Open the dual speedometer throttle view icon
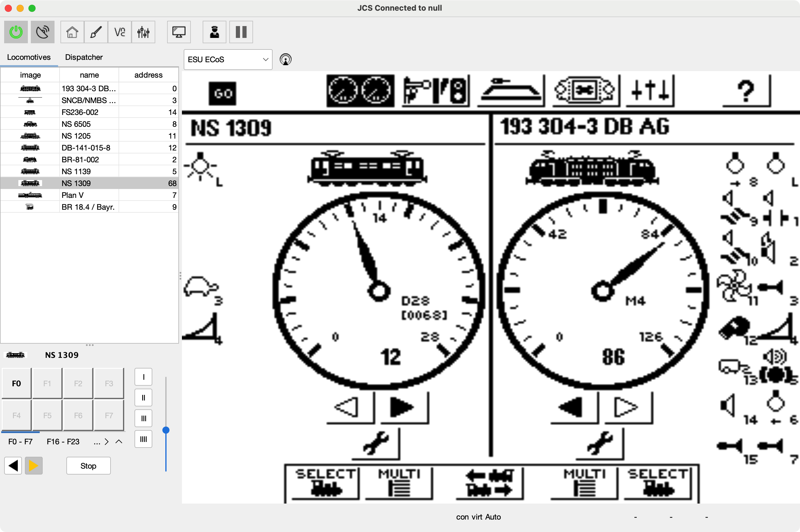The image size is (800, 532). pos(361,91)
